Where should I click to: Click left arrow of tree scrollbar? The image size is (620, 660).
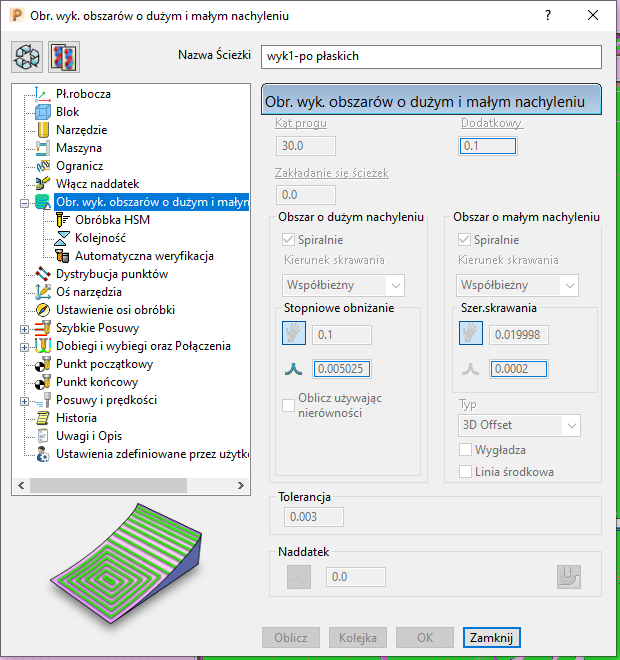(x=21, y=485)
